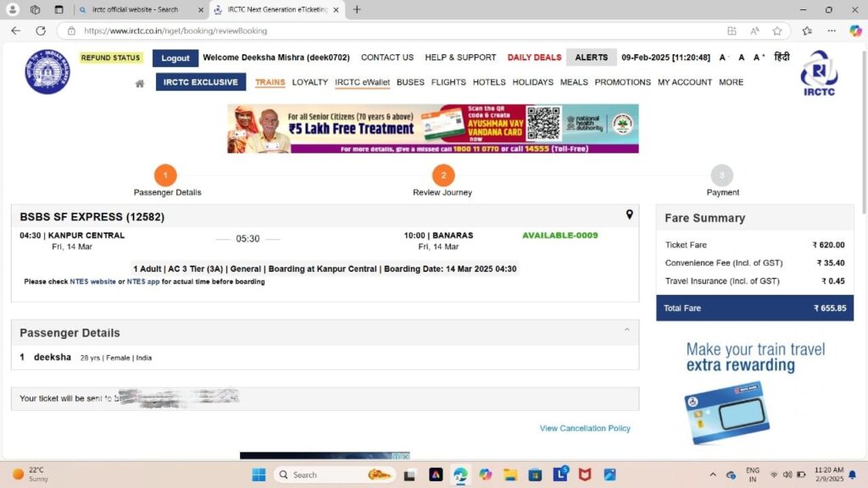
Task: Click the Logout button
Action: (175, 58)
